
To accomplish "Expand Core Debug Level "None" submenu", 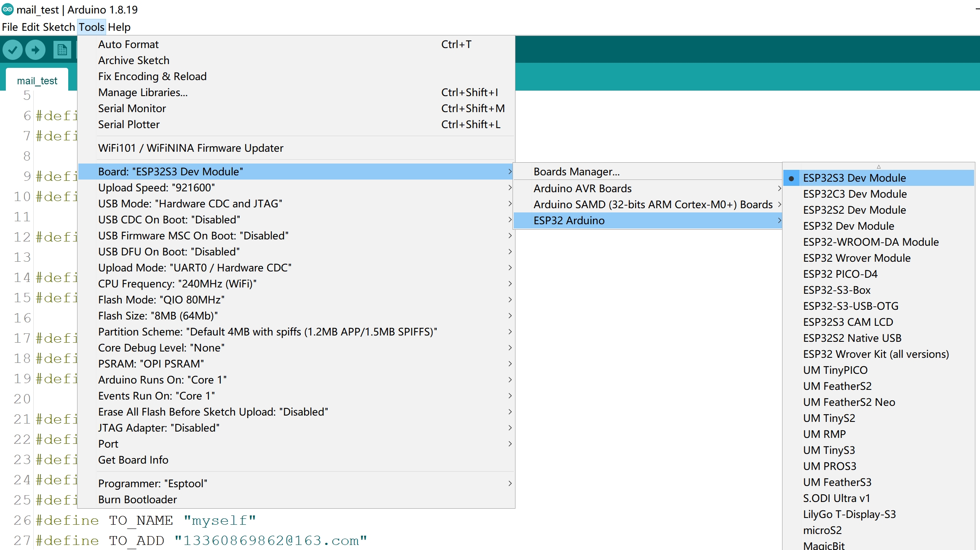I will [x=296, y=348].
